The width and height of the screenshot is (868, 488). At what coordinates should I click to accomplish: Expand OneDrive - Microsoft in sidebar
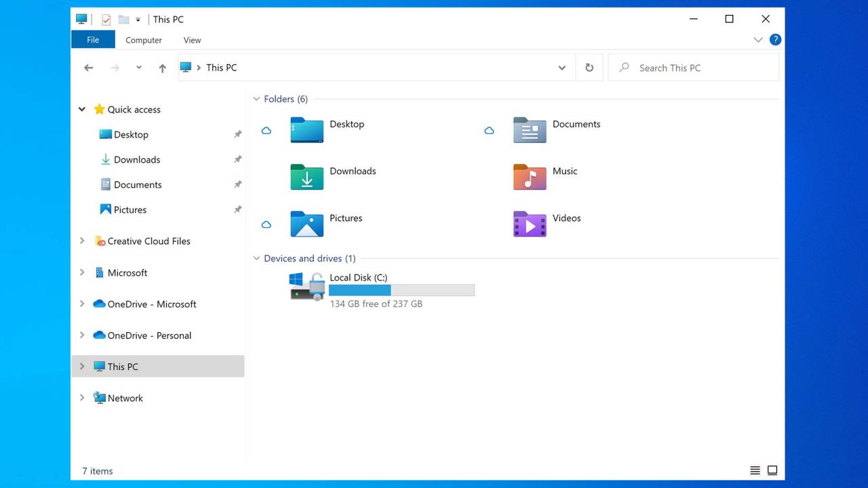tap(82, 304)
